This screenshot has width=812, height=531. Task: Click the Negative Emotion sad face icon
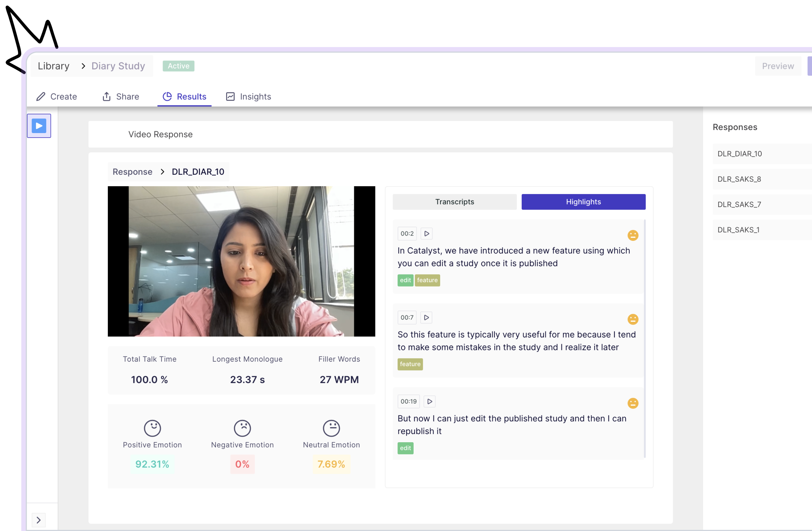point(242,428)
